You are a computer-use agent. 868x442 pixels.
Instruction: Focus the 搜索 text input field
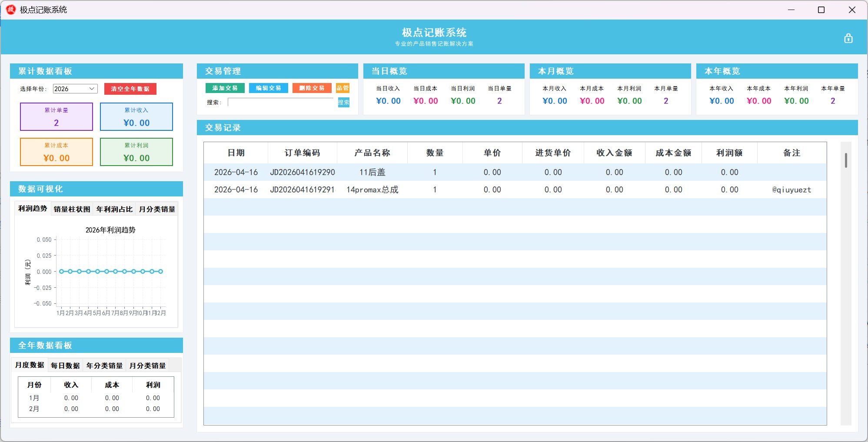click(281, 103)
